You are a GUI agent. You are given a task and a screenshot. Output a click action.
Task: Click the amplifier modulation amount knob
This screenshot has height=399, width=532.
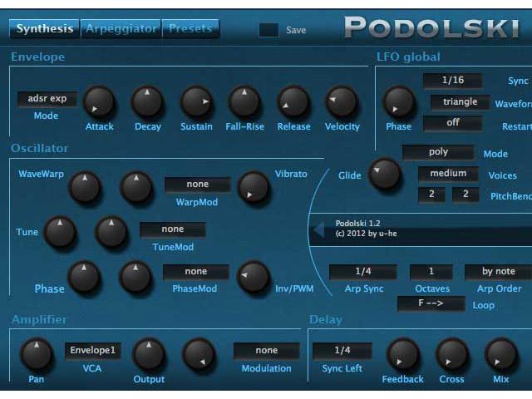(199, 354)
